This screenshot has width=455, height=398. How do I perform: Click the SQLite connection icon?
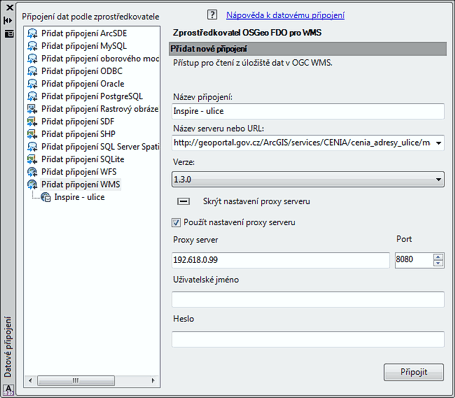(x=32, y=159)
